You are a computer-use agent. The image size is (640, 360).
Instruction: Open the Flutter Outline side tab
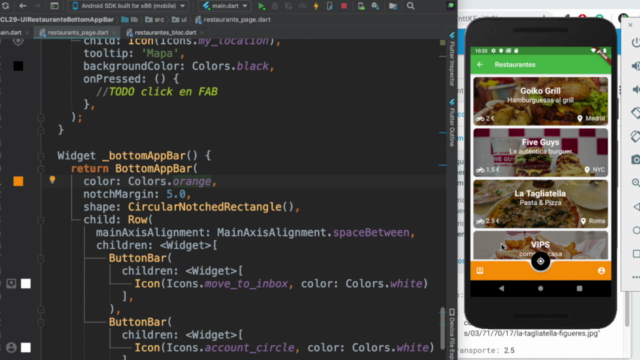pyautogui.click(x=452, y=122)
